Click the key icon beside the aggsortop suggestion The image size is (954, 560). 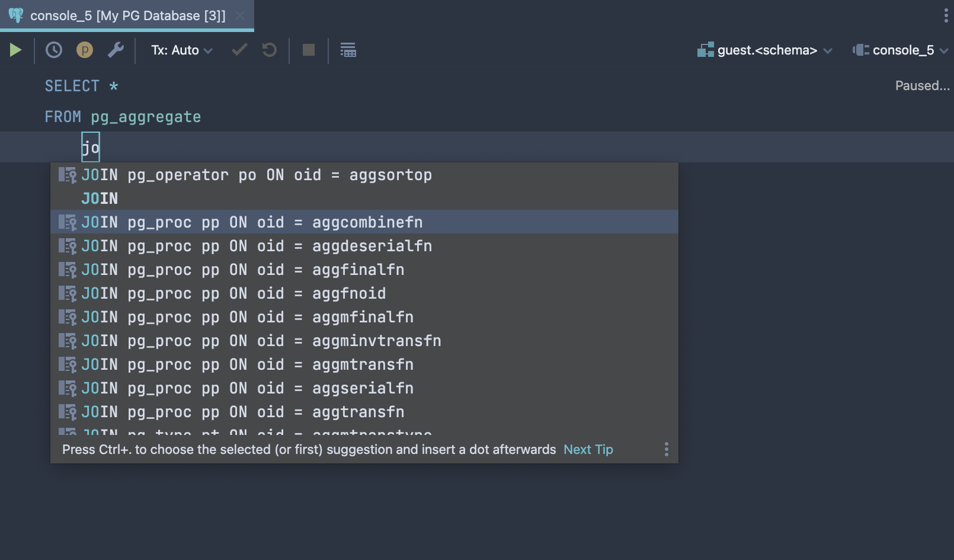pos(68,175)
